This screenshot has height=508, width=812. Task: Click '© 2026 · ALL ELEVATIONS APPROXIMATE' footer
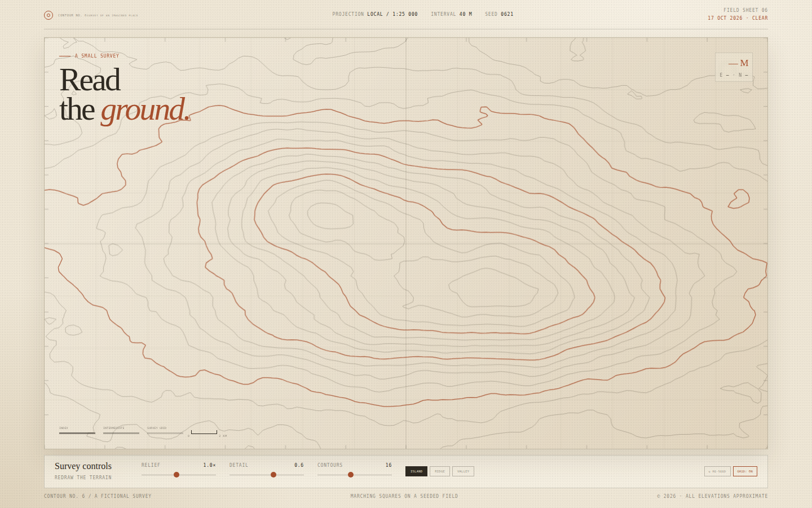712,496
